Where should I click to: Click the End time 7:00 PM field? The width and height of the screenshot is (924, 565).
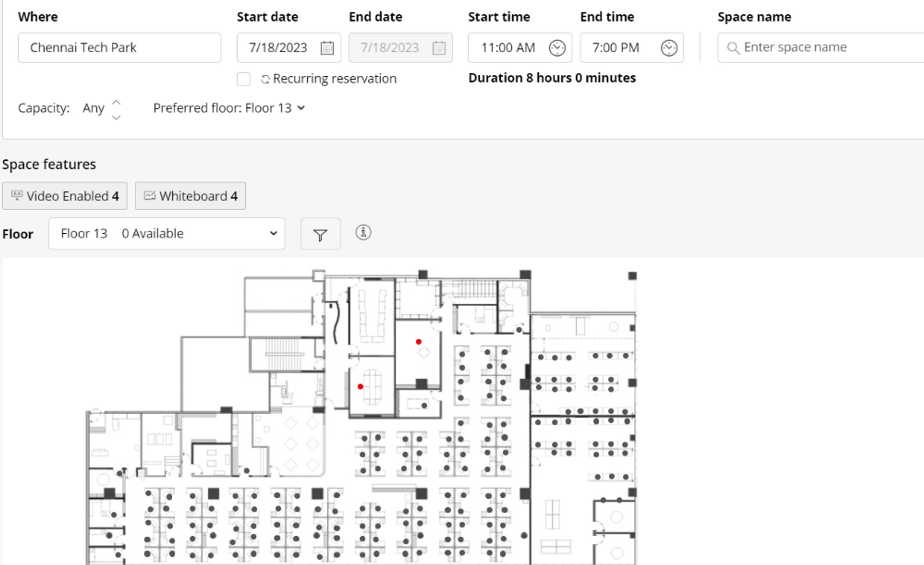[632, 47]
